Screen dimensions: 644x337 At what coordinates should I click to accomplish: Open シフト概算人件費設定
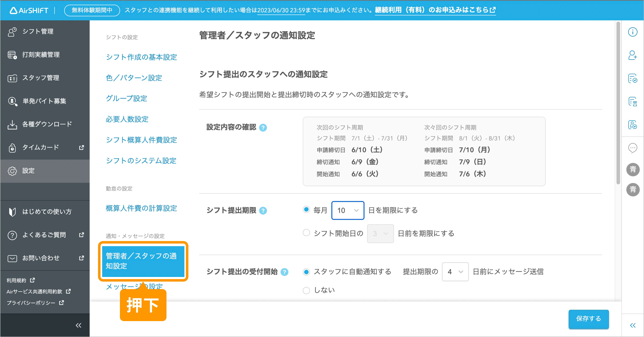click(141, 140)
